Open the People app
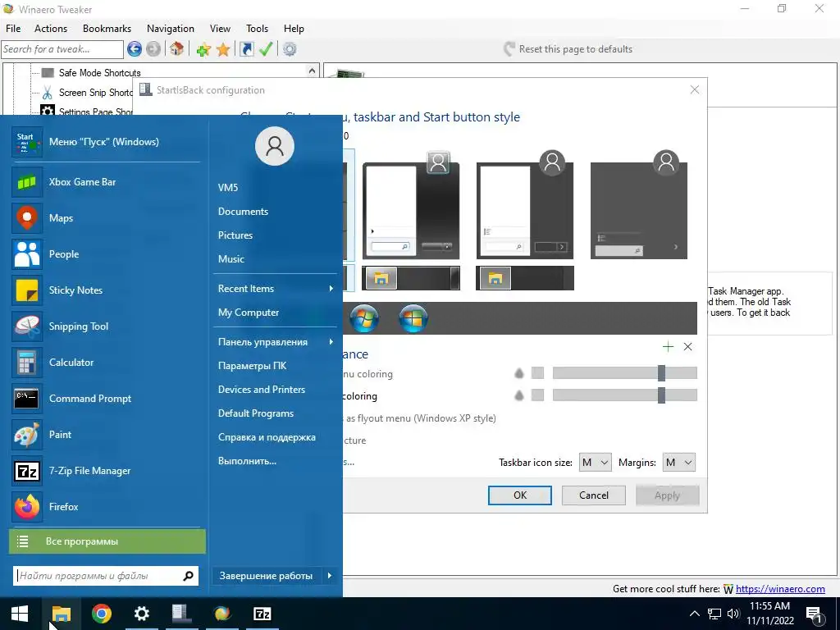840x630 pixels. 106,254
